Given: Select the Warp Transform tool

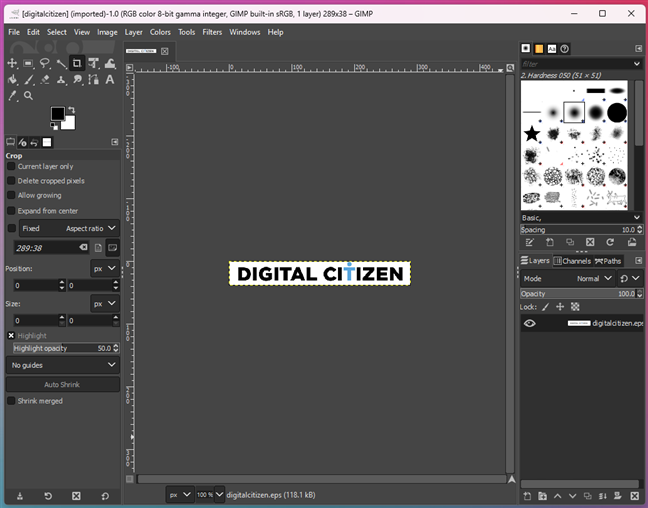Looking at the screenshot, I should pos(110,63).
